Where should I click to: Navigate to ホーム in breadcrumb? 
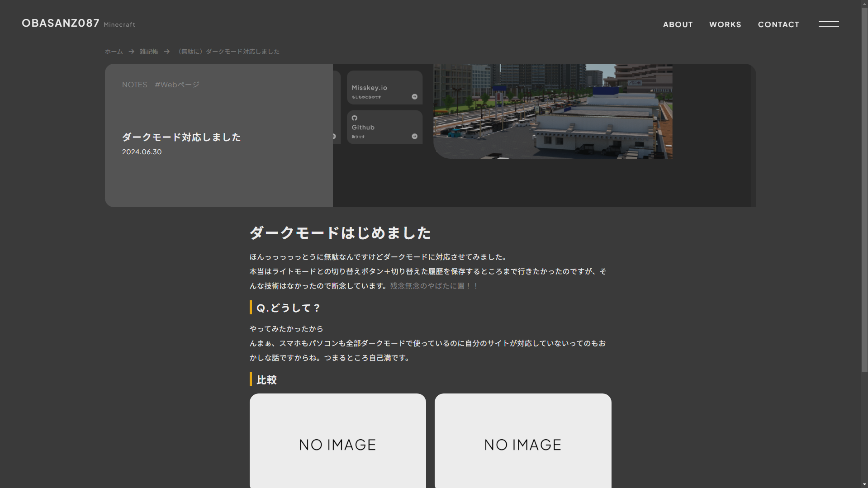pyautogui.click(x=114, y=52)
